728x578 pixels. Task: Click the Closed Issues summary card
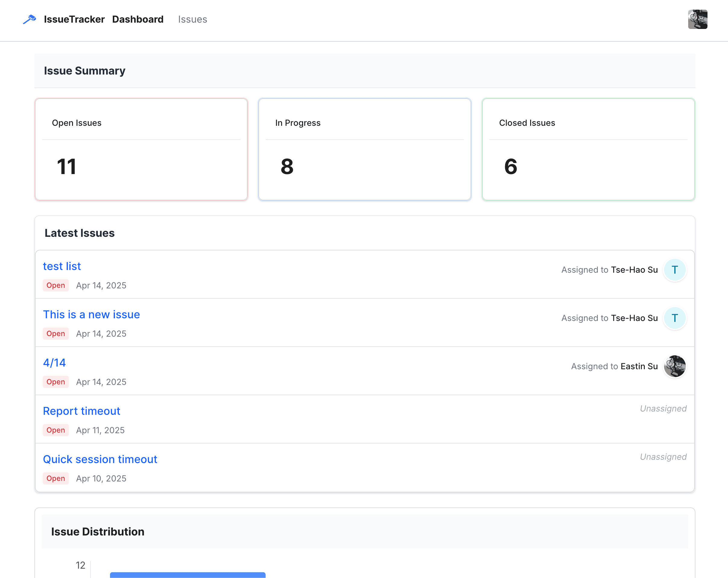588,149
